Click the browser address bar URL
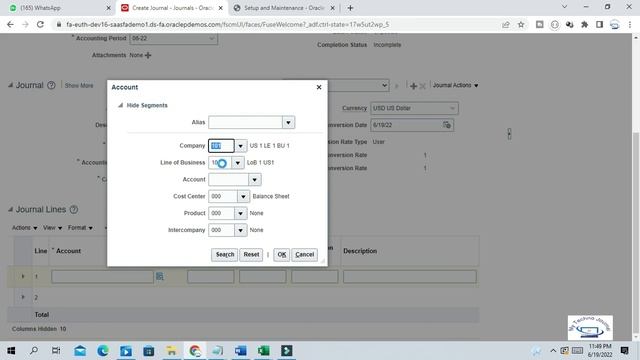The width and height of the screenshot is (640, 360). [227, 24]
